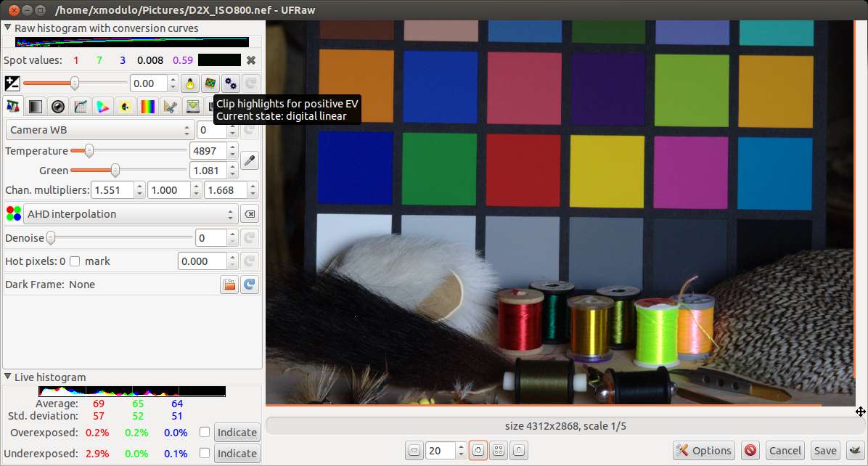Click the spot color black swatch
This screenshot has width=868, height=466.
click(219, 60)
